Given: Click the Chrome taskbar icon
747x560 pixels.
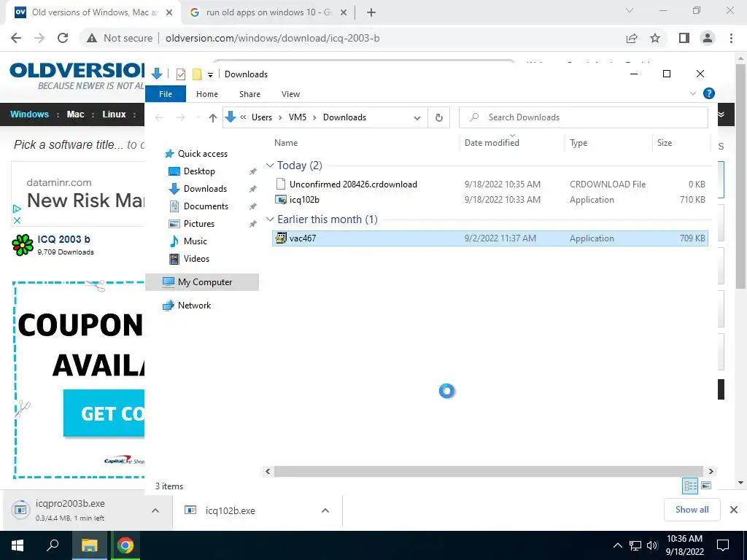Looking at the screenshot, I should [x=125, y=545].
